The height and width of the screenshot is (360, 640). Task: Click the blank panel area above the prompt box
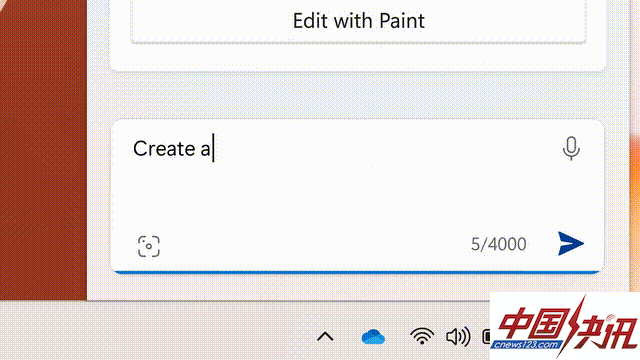pyautogui.click(x=357, y=96)
